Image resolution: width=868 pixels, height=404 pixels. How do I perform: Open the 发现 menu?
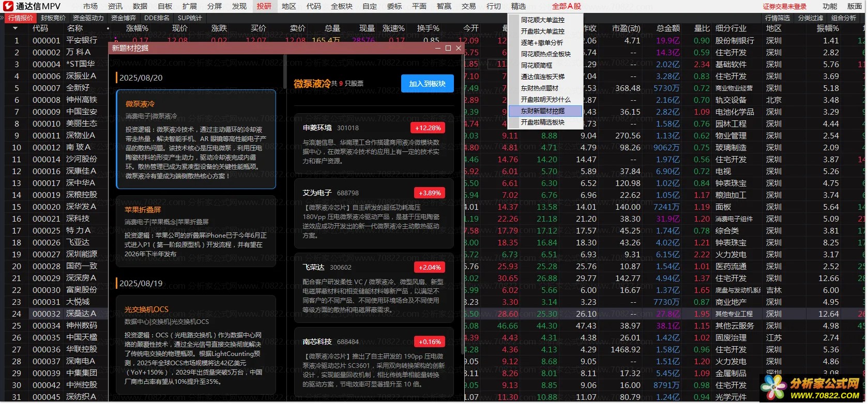click(x=239, y=6)
